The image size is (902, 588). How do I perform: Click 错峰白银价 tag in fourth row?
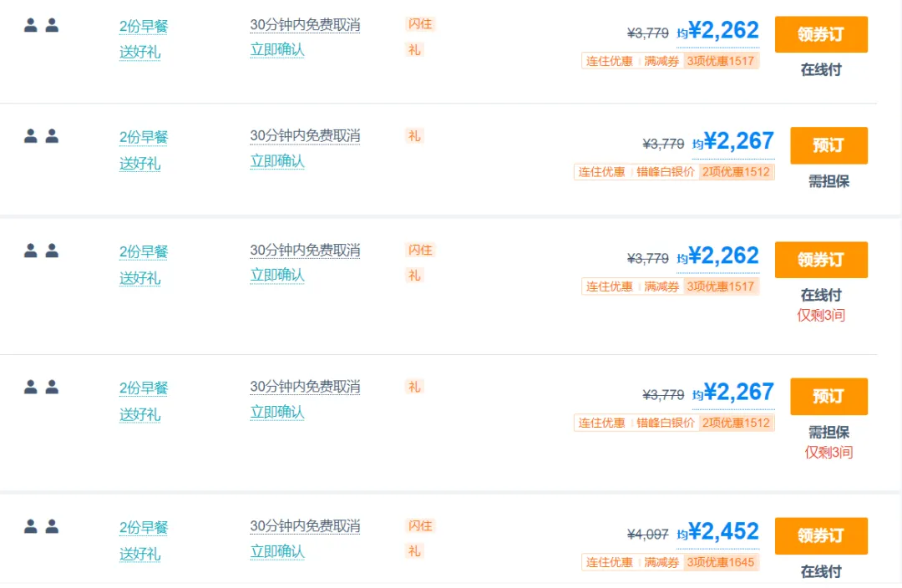pos(666,423)
